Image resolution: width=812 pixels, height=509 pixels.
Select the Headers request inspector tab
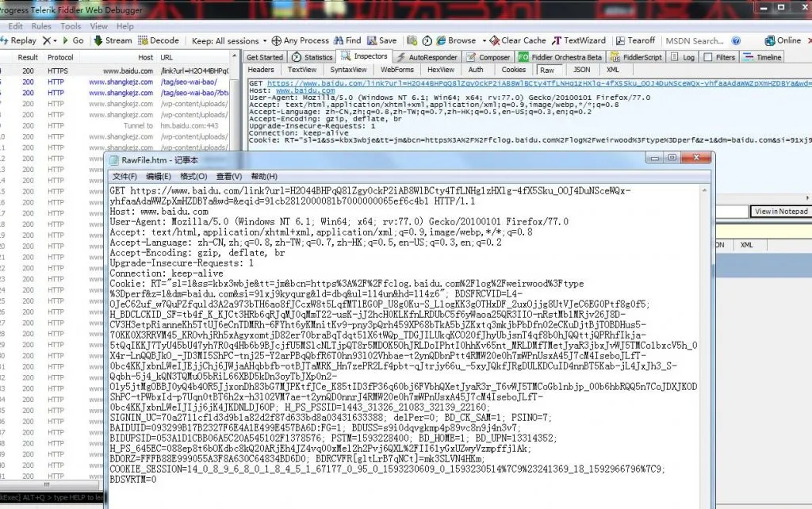click(260, 70)
